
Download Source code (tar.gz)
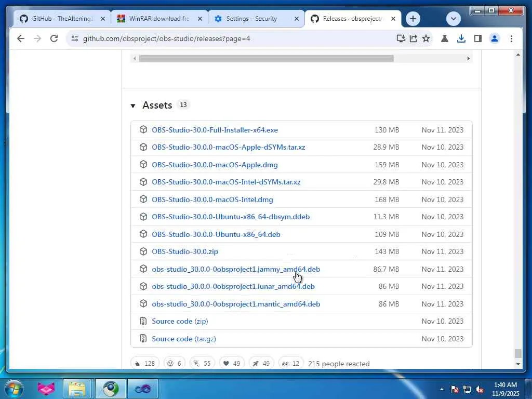184,339
